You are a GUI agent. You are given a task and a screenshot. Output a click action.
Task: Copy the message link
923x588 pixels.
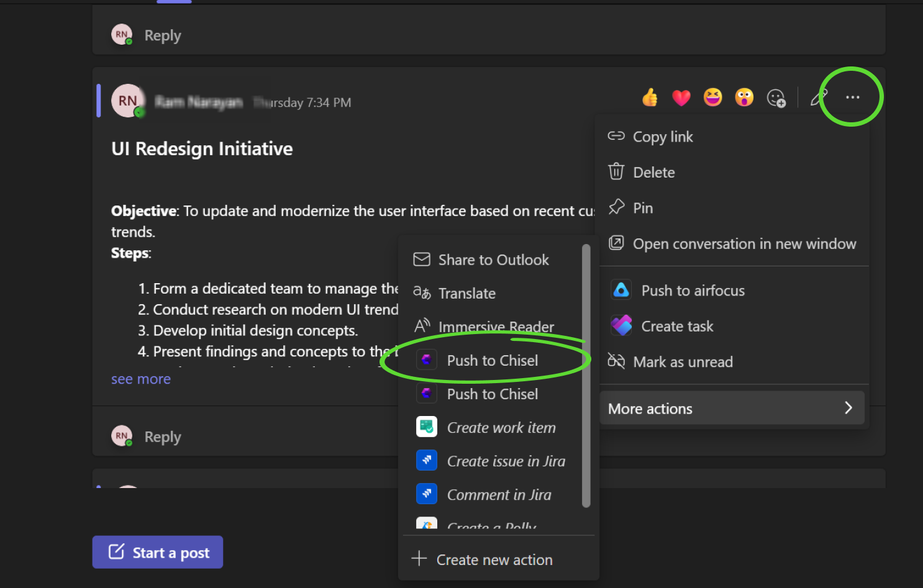(663, 137)
